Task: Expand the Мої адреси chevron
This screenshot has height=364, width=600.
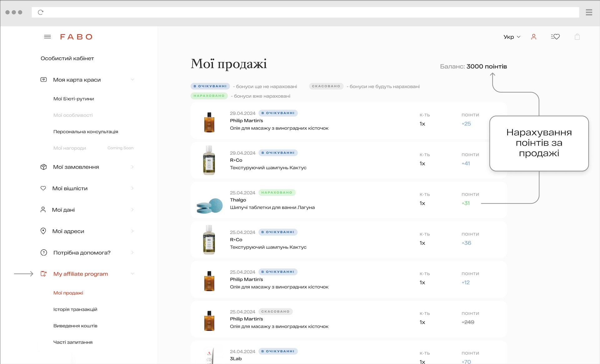Action: [x=132, y=231]
